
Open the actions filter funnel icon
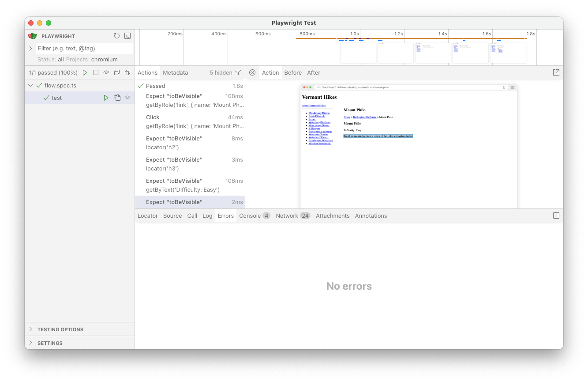click(238, 73)
